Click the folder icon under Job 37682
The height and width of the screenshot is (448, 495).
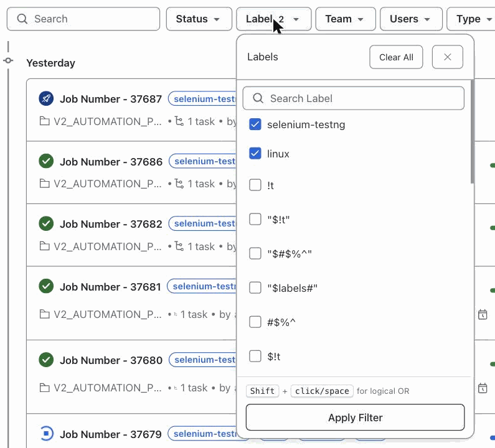tap(44, 246)
